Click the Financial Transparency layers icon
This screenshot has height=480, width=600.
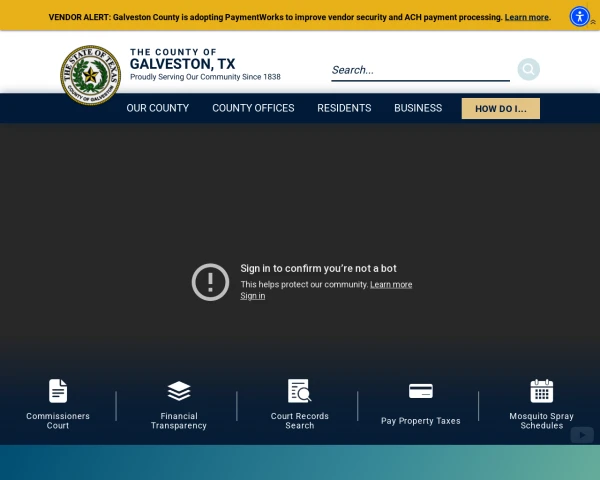179,391
